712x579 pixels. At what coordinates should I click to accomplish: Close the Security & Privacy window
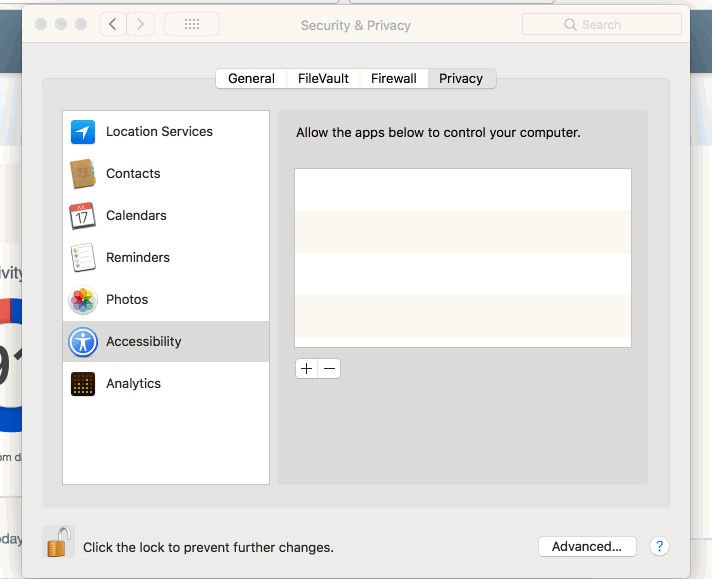[41, 24]
